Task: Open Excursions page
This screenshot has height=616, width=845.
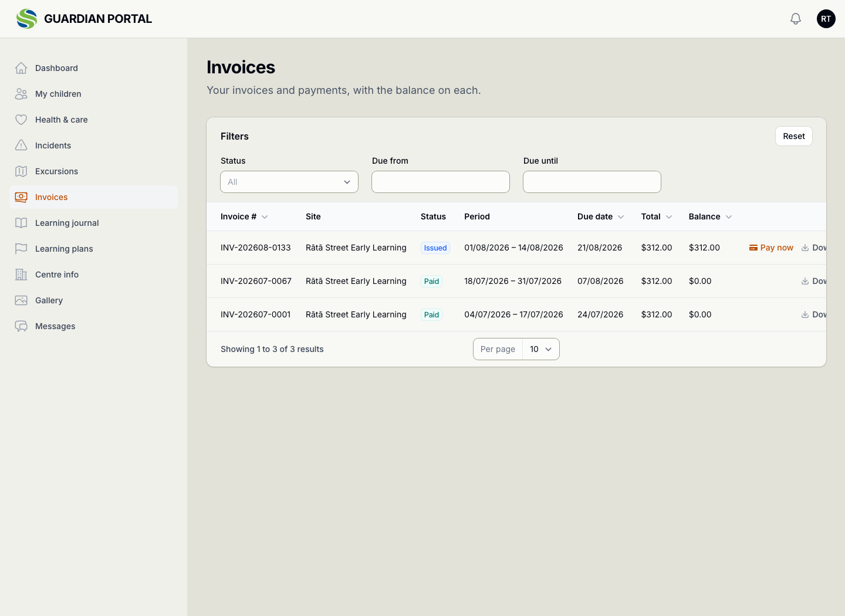Action: tap(94, 171)
